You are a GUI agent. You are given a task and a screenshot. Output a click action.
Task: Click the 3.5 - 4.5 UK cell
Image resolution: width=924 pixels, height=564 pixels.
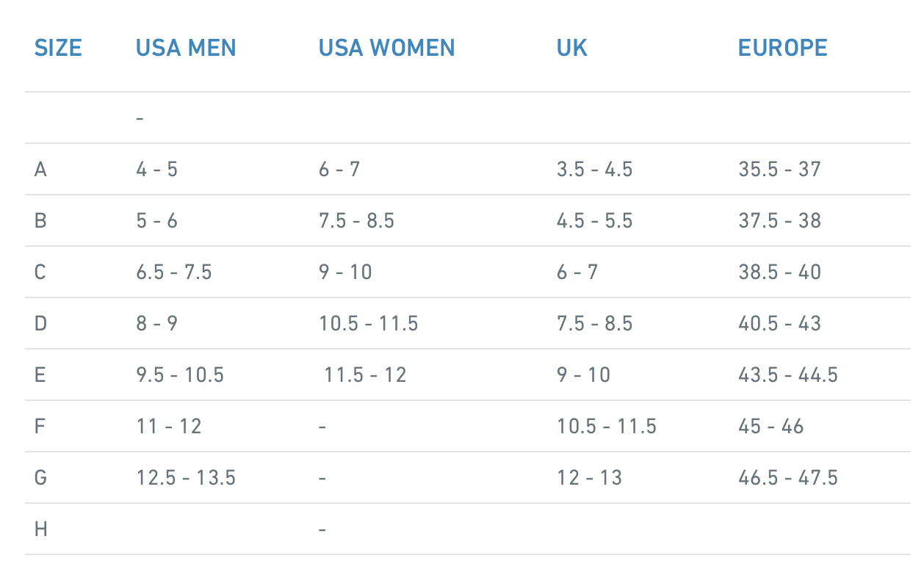pos(594,169)
